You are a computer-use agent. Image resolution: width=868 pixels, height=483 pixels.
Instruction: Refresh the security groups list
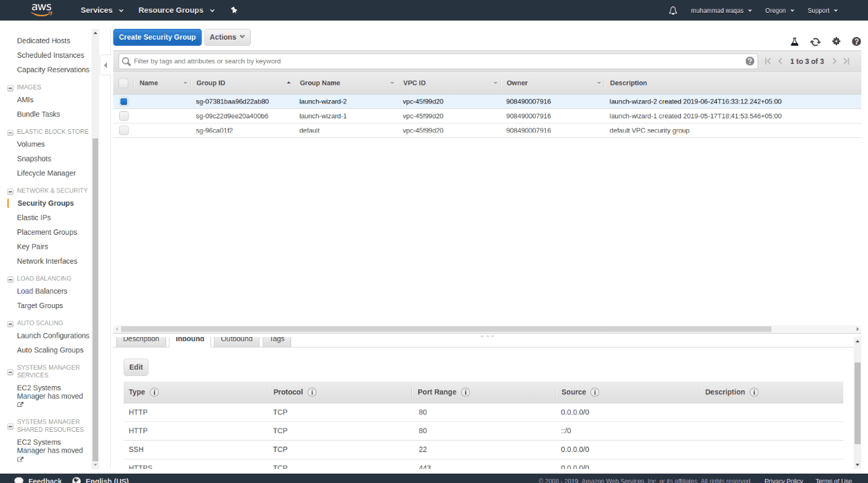(815, 41)
